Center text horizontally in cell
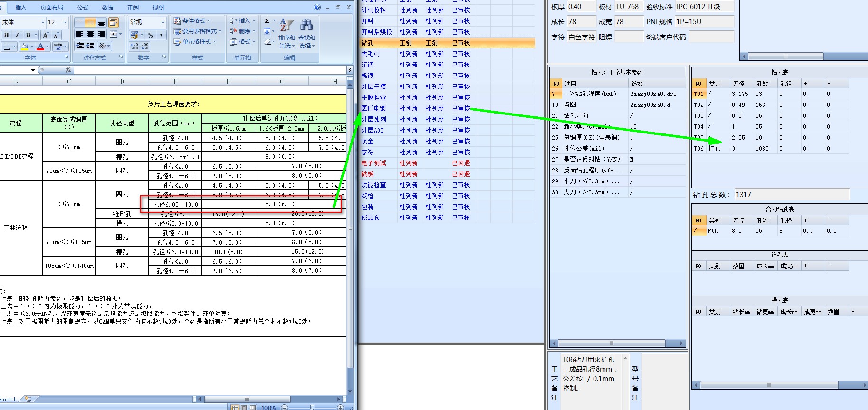Screen dimensions: 868x410 click(x=91, y=34)
